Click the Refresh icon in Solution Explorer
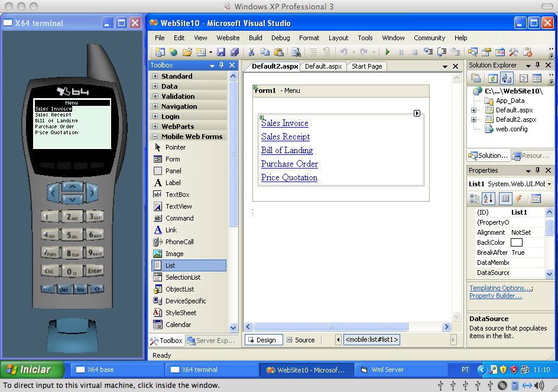Screen dimensions: 558x392 click(492, 78)
